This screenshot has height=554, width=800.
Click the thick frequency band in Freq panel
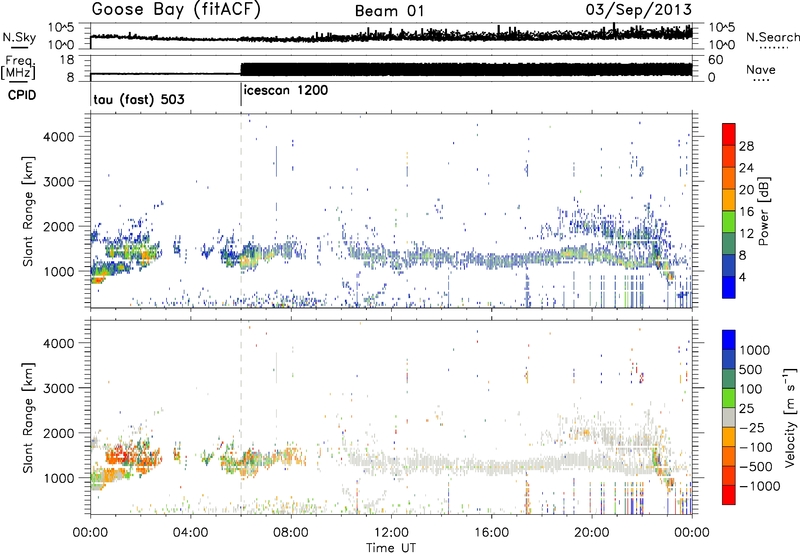[x=466, y=69]
